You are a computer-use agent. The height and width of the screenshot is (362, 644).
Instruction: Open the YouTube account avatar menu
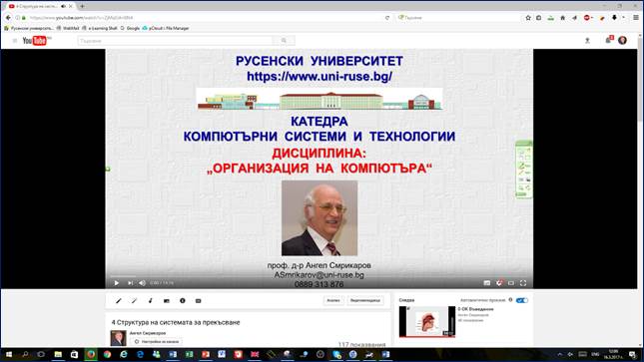[623, 40]
